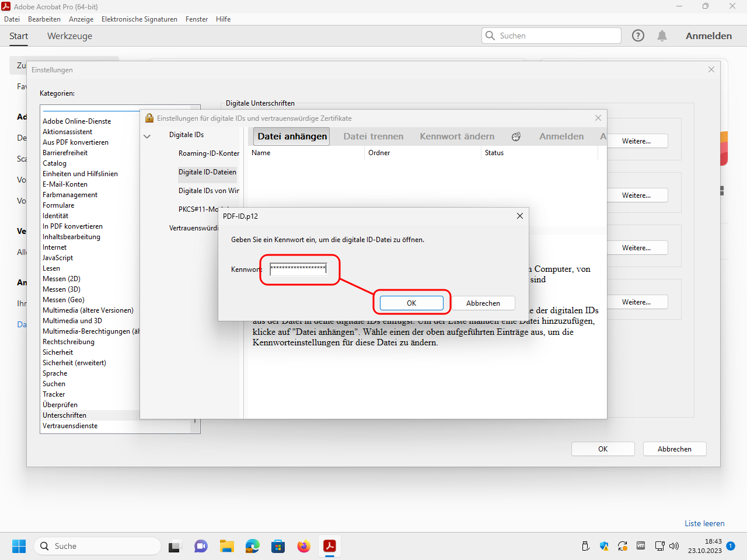Click the refresh icon in certificate toolbar

(x=516, y=136)
